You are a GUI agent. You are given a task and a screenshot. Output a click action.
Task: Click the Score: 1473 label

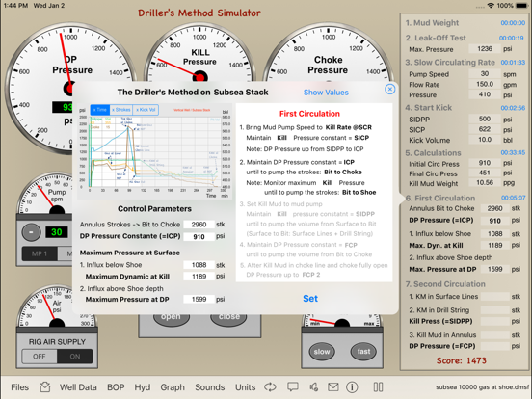click(461, 360)
